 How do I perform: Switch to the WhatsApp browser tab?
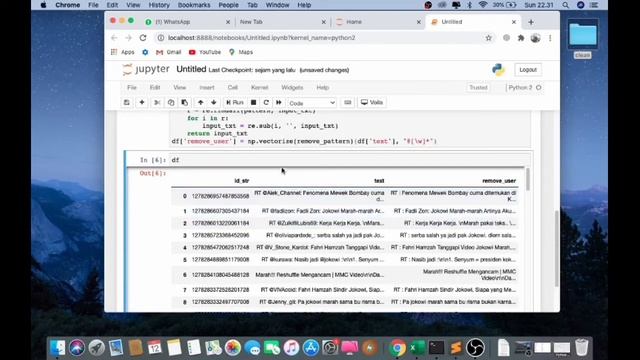click(187, 22)
